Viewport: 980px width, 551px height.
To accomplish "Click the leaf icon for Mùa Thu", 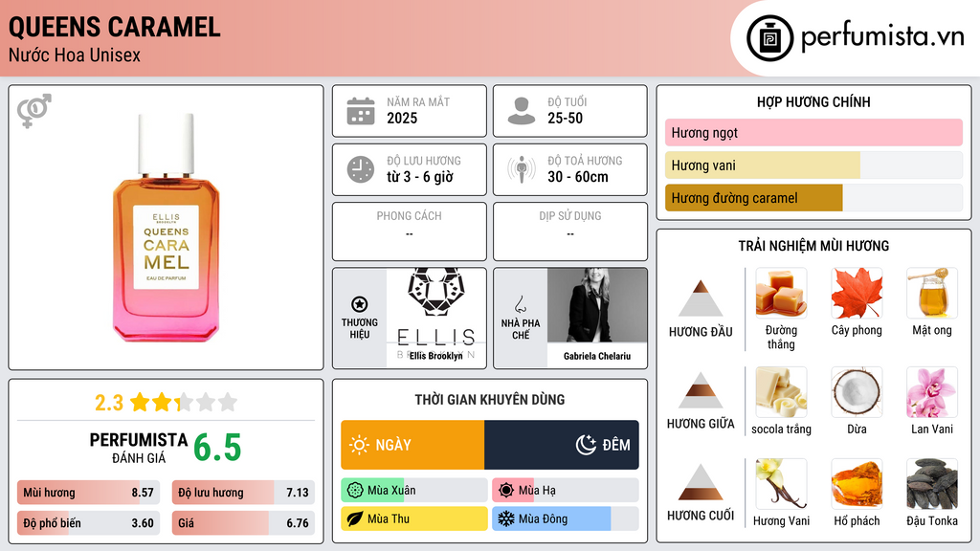I will click(355, 518).
